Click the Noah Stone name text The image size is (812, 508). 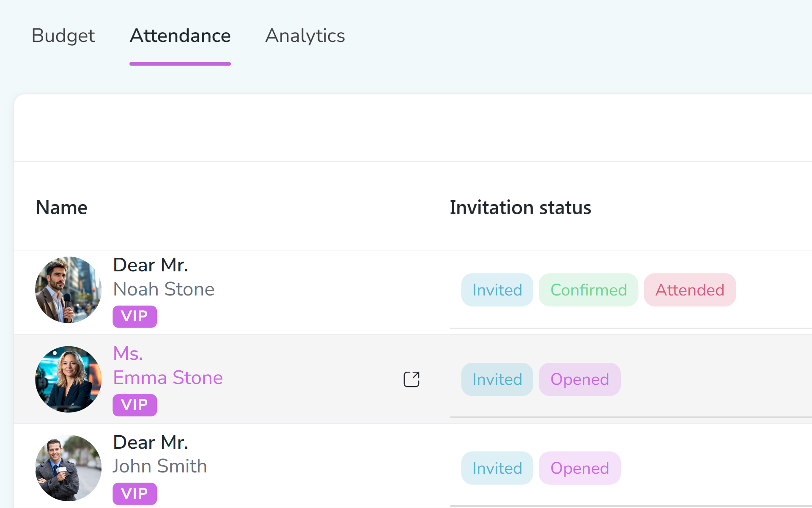[164, 289]
